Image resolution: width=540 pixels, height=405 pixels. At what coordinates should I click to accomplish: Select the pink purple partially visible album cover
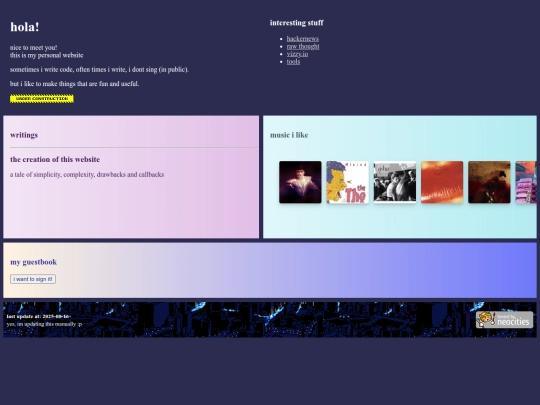pos(526,182)
